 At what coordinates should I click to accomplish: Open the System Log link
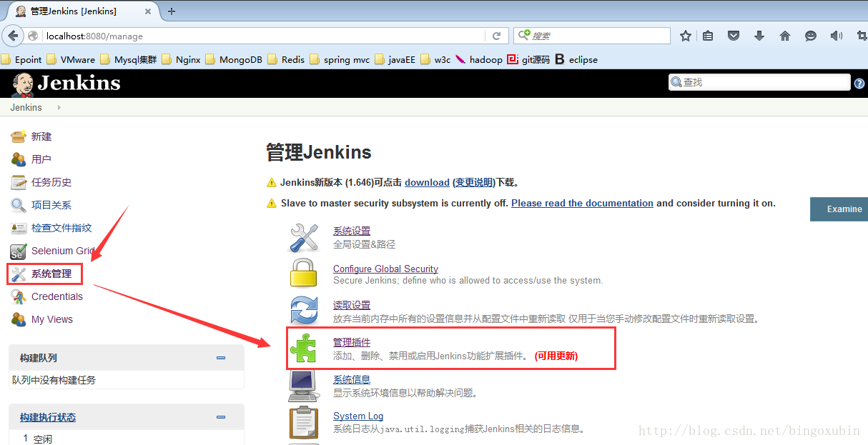click(x=358, y=416)
